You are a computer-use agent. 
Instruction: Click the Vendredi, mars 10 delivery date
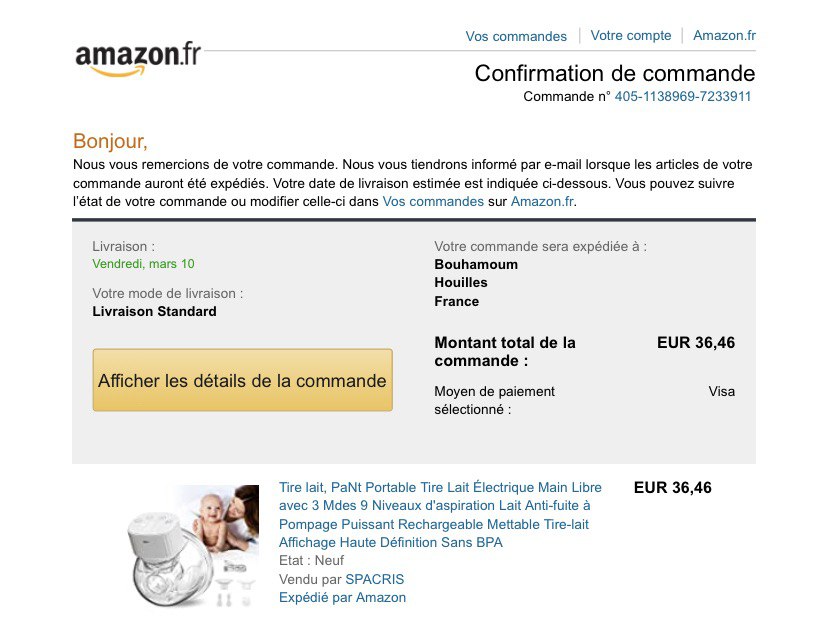pyautogui.click(x=143, y=264)
